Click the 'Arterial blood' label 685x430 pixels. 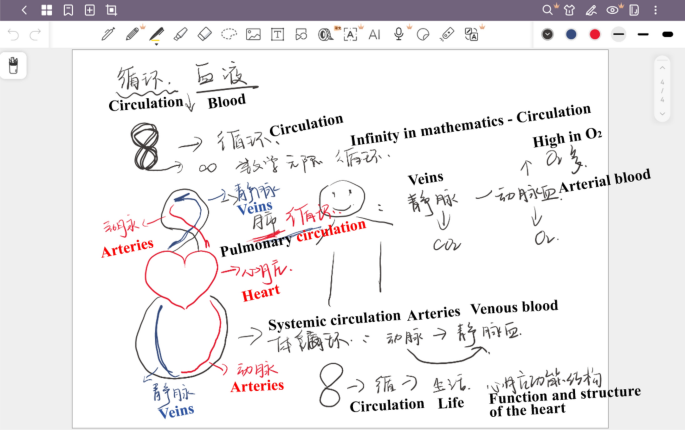coord(605,180)
